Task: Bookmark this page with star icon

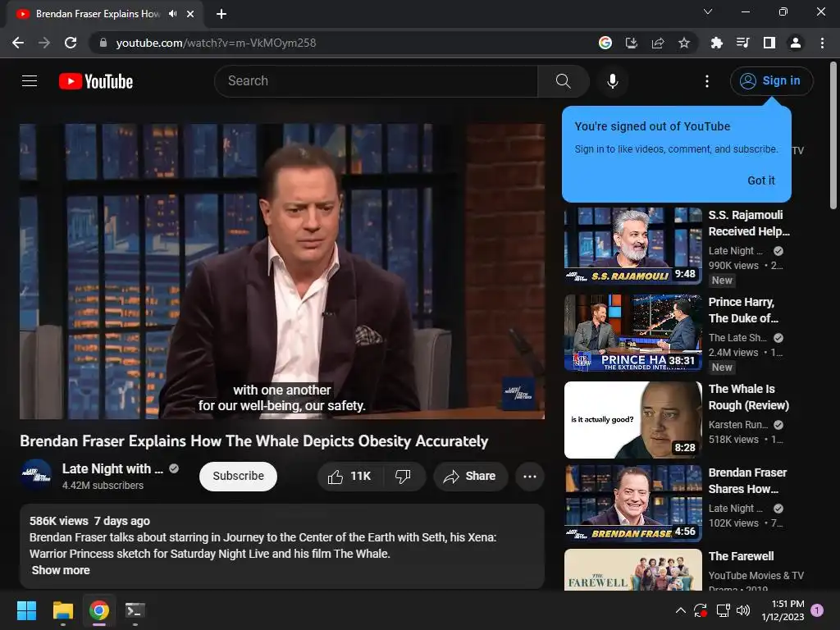Action: 683,43
